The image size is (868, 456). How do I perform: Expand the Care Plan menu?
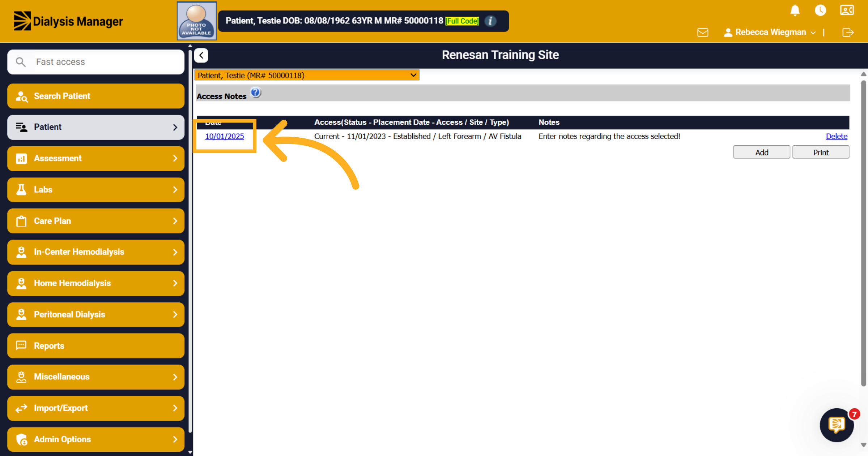96,221
